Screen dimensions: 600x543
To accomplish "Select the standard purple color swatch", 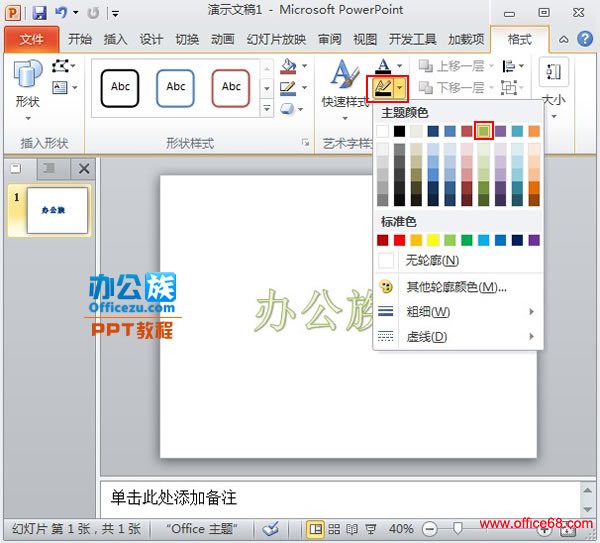I will (x=534, y=240).
